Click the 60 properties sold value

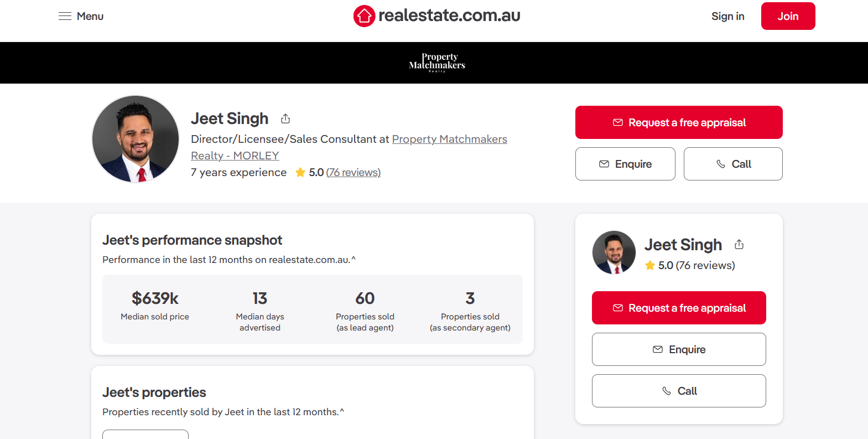coord(365,298)
